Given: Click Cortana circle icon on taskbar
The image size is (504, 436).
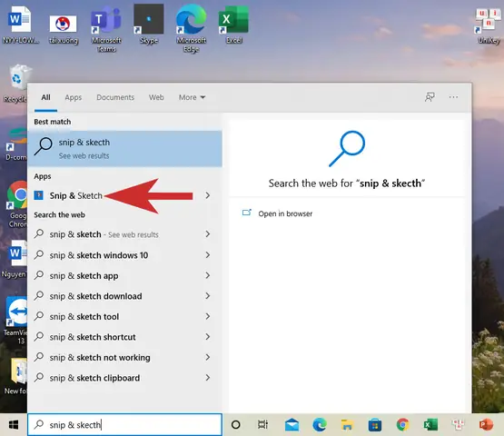Looking at the screenshot, I should point(235,425).
